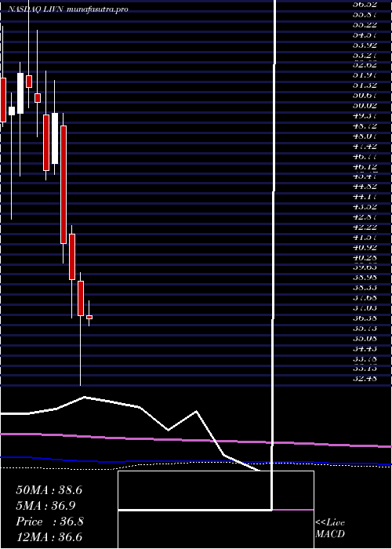Click the purple MACD histogram bar
The height and width of the screenshot is (549, 392).
click(x=292, y=510)
